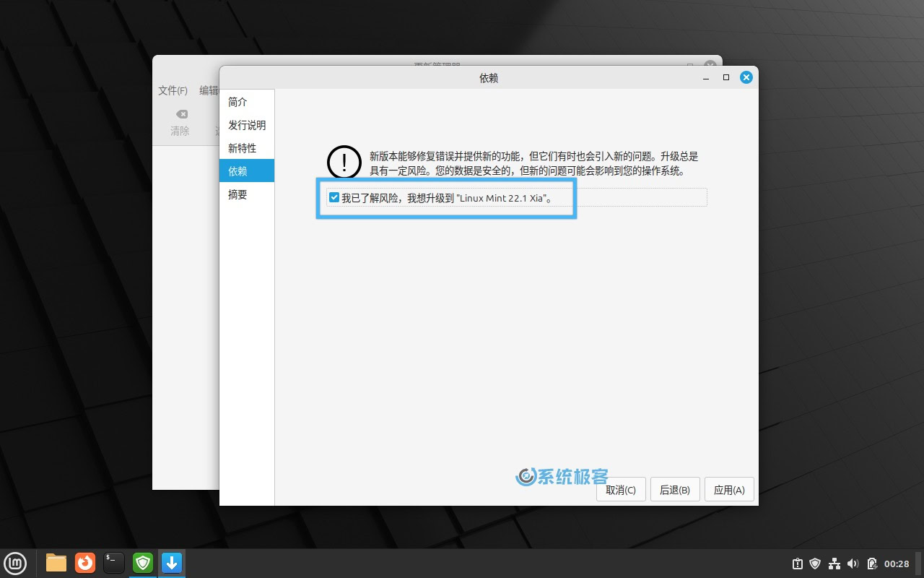Open the sound volume tray icon
The height and width of the screenshot is (578, 924).
pos(853,564)
